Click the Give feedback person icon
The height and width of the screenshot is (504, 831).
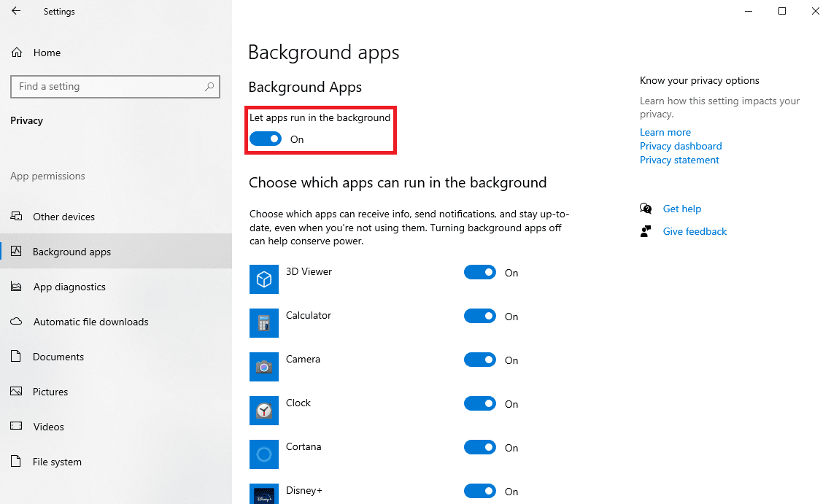[x=646, y=231]
